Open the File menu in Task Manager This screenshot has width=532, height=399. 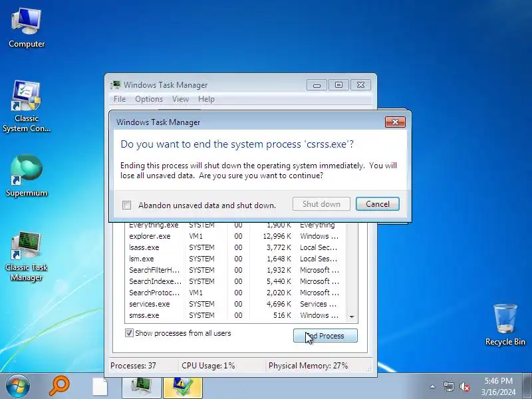pos(120,99)
